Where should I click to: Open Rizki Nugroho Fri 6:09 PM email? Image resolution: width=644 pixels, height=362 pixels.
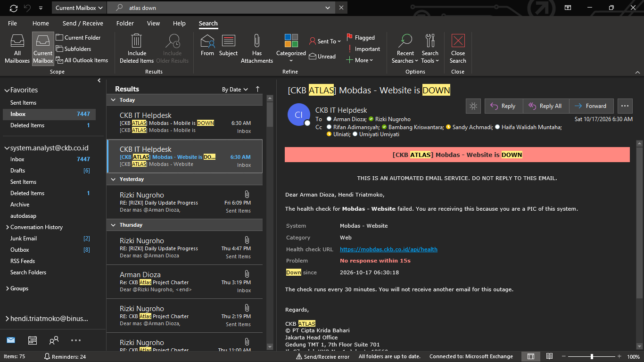click(x=184, y=202)
